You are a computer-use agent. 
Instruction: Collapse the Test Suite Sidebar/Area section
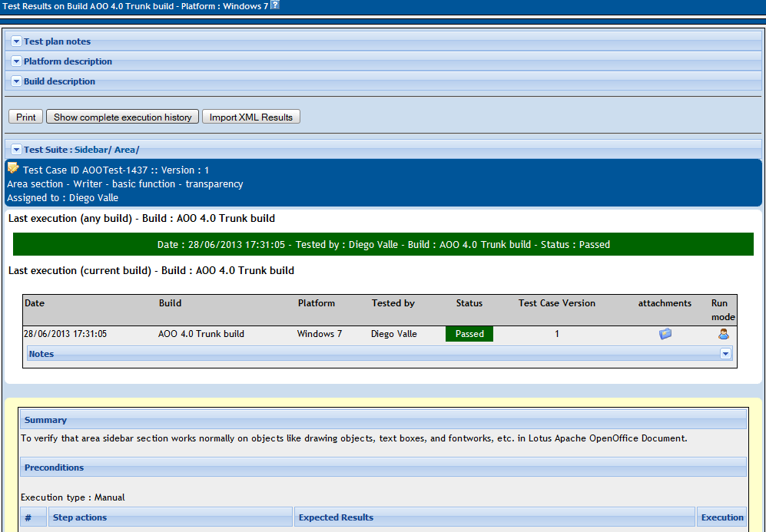(x=16, y=150)
